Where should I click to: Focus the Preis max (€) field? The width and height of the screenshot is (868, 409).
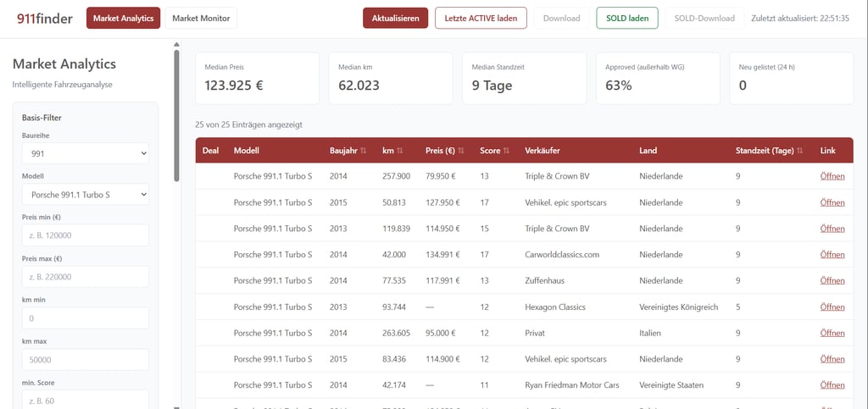click(x=86, y=277)
